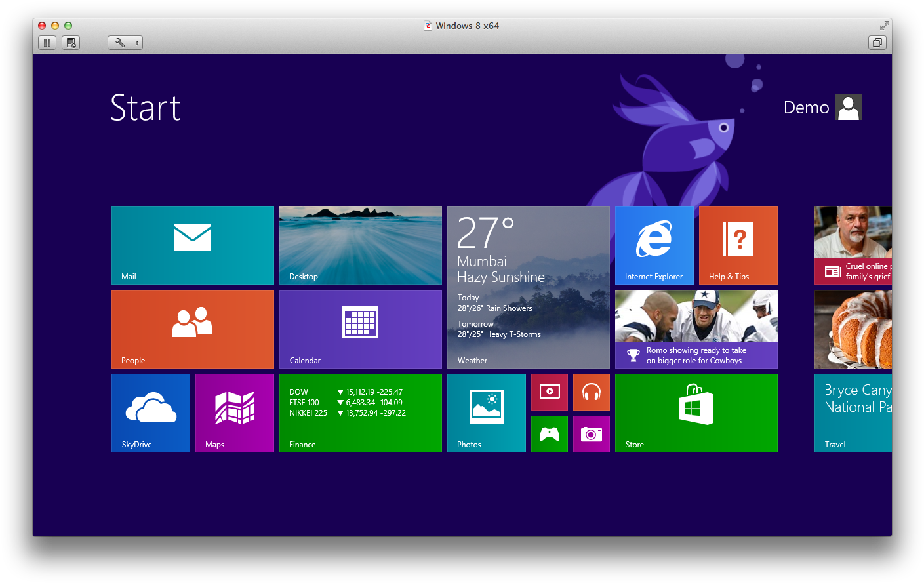Open the Mail tile
This screenshot has height=583, width=924.
pos(193,245)
